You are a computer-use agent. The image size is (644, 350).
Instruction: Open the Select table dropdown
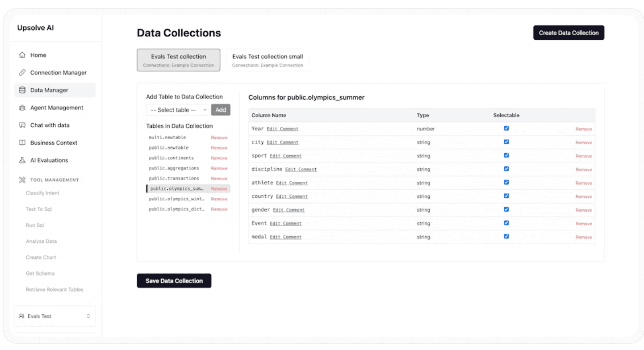[x=176, y=109]
